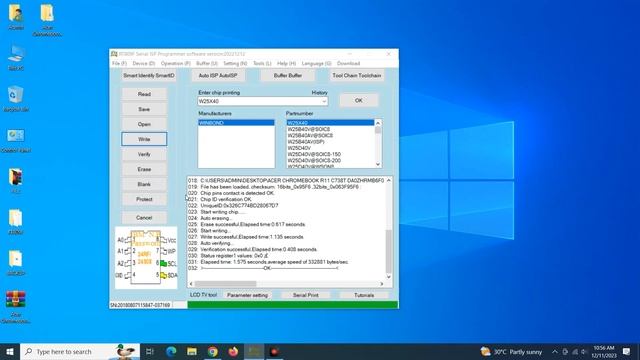Screen dimensions: 640x360
Task: Open the File (F) menu
Action: [x=119, y=64]
